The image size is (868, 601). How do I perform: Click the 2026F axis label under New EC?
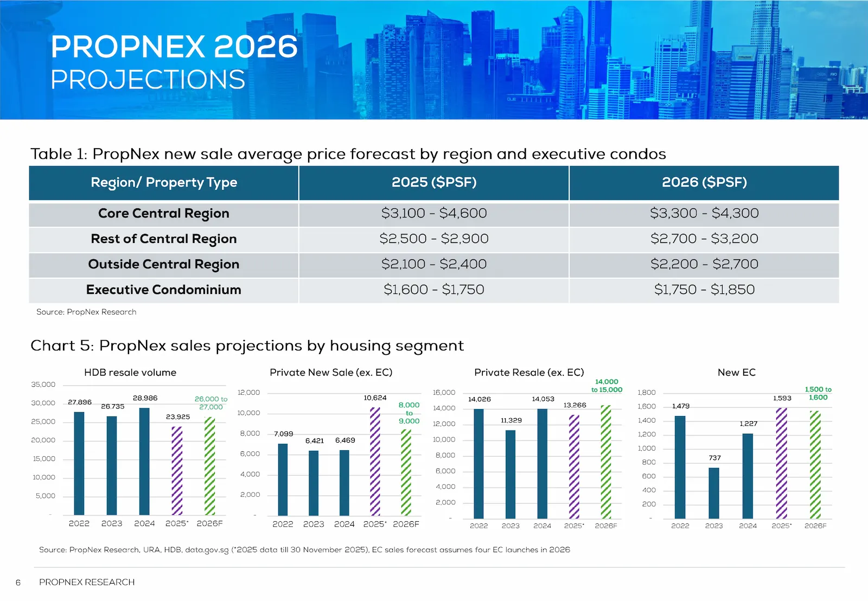(x=815, y=526)
